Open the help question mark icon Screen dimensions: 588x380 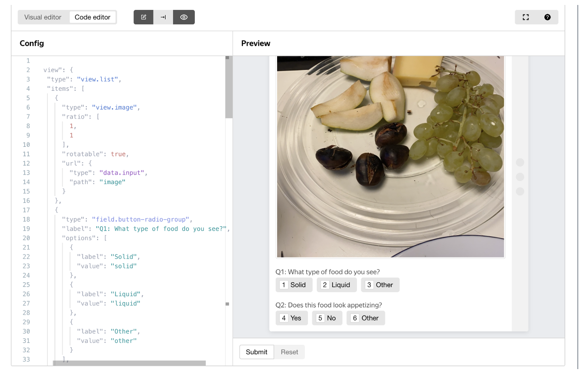point(547,17)
